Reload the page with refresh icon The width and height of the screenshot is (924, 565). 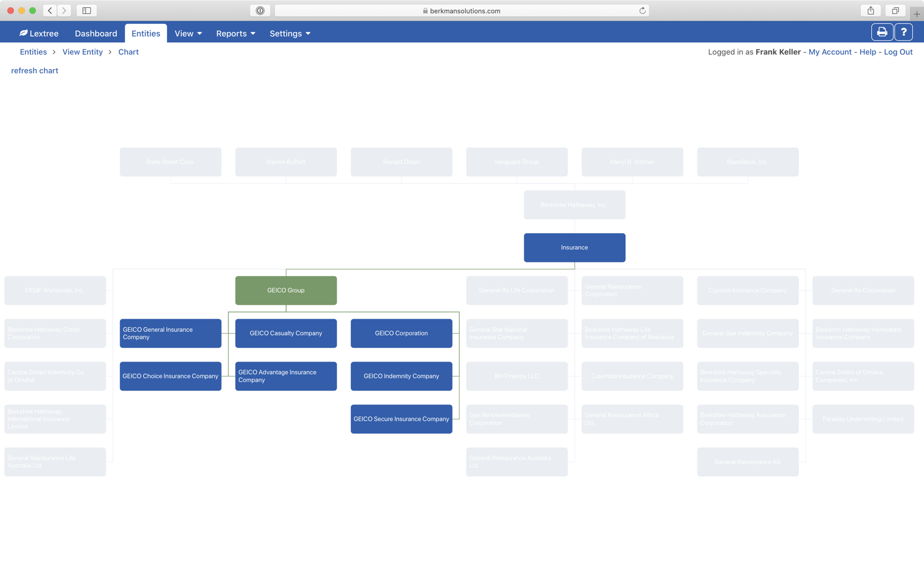[x=642, y=10]
